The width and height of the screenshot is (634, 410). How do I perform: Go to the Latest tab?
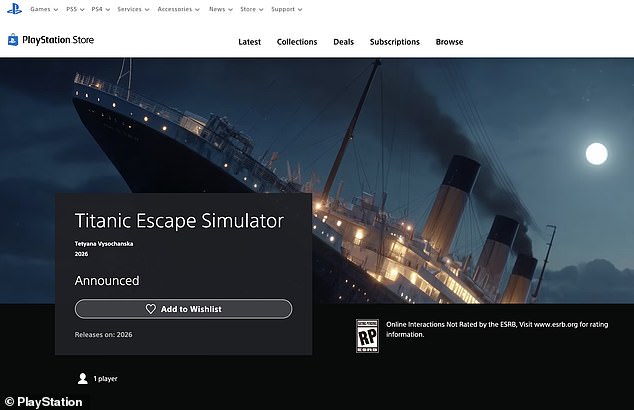pos(249,42)
